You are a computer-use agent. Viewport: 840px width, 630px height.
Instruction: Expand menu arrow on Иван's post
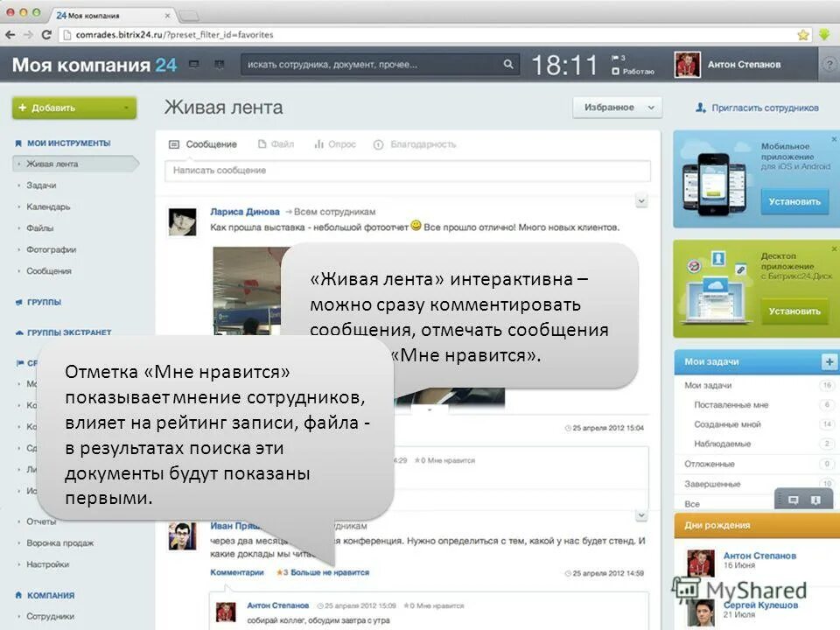[x=641, y=515]
